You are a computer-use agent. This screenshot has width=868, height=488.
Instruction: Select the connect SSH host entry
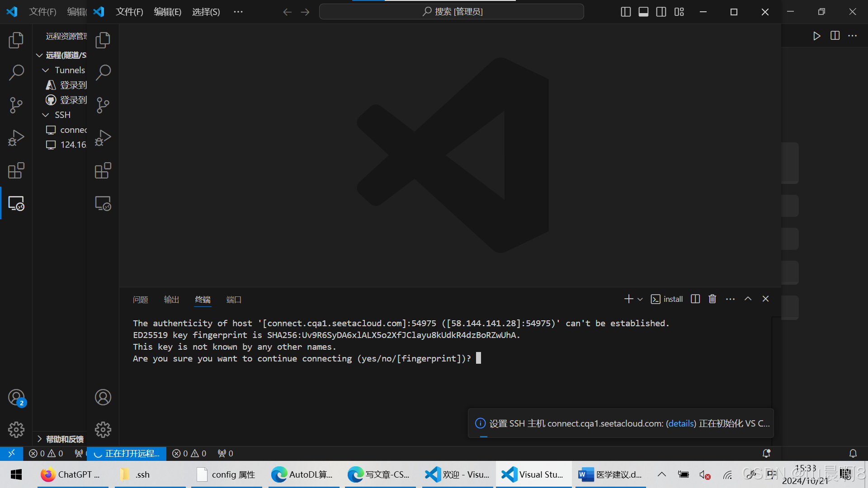[66, 130]
